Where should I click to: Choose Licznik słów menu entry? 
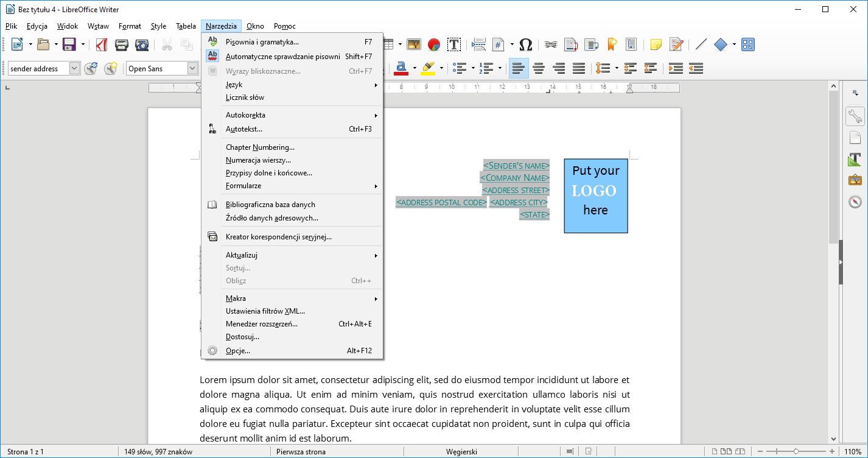[x=292, y=97]
